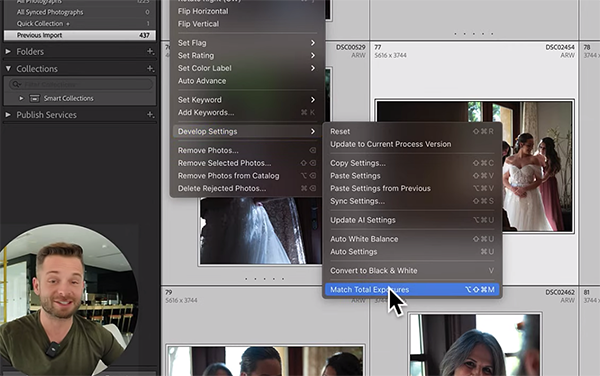This screenshot has height=376, width=600.
Task: Collapse the Collections panel triangle
Action: (8, 68)
